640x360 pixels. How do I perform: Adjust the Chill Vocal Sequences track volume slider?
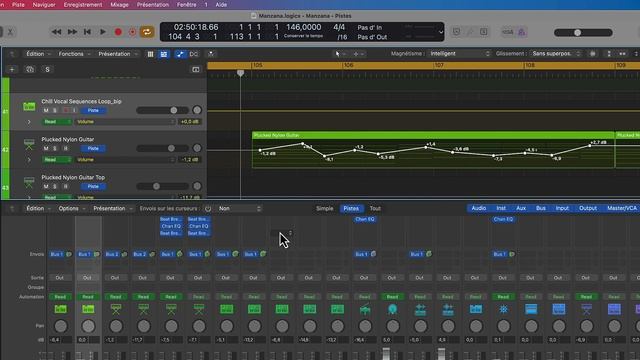(162, 110)
